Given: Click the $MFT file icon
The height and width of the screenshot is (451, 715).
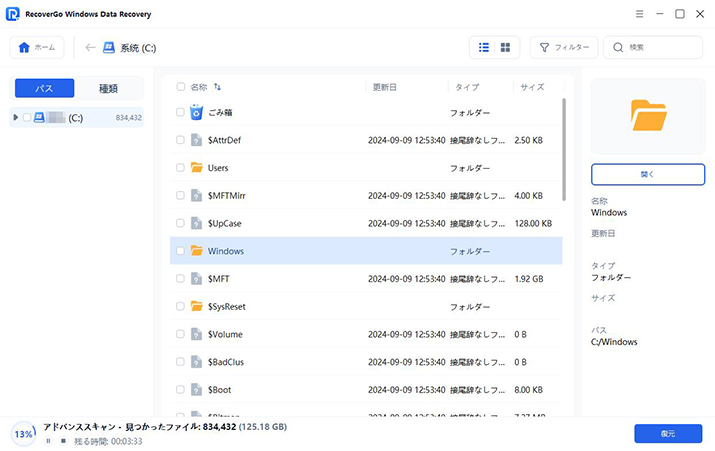Looking at the screenshot, I should tap(197, 279).
